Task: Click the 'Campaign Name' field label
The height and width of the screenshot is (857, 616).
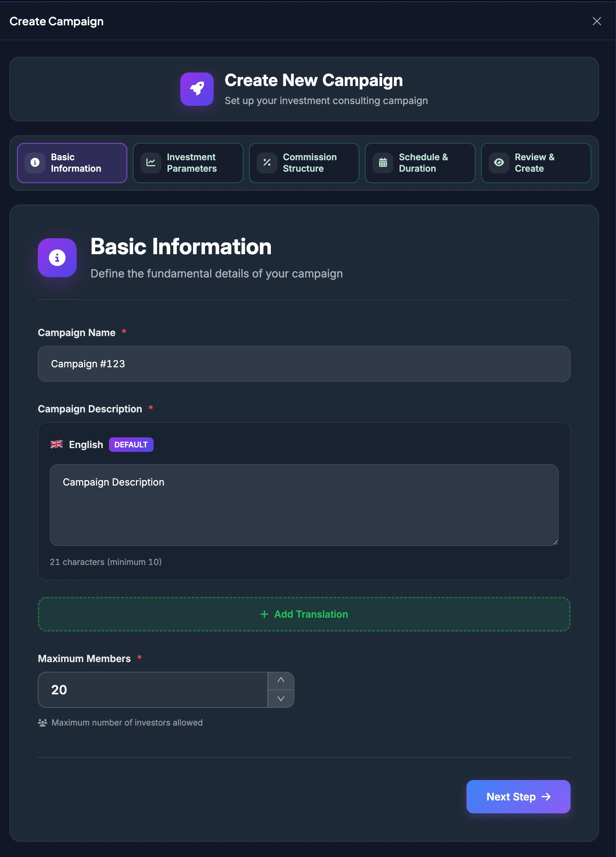Action: coord(77,333)
